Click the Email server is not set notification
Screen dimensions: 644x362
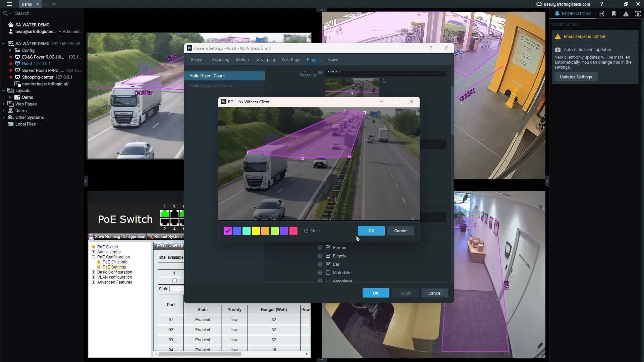[595, 37]
